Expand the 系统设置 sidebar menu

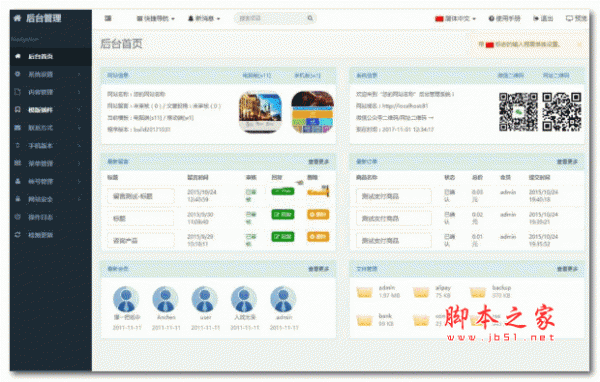[51, 74]
